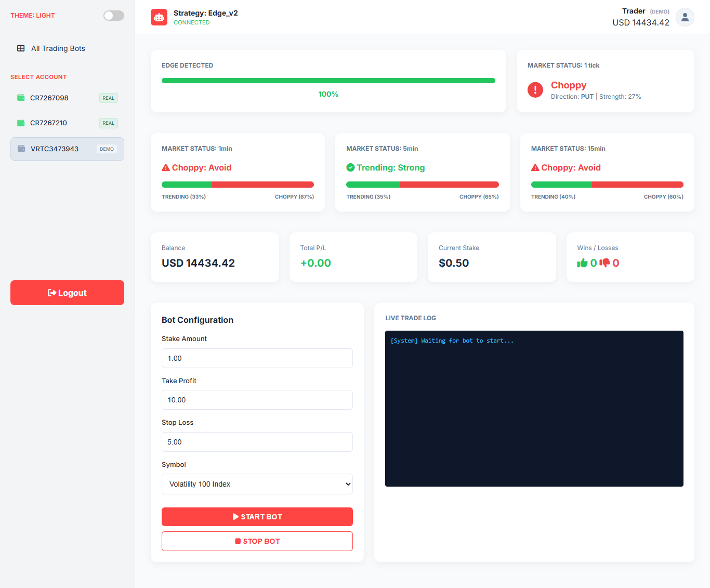Image resolution: width=710 pixels, height=588 pixels.
Task: Click 'Direction: PUT' text
Action: tap(572, 97)
